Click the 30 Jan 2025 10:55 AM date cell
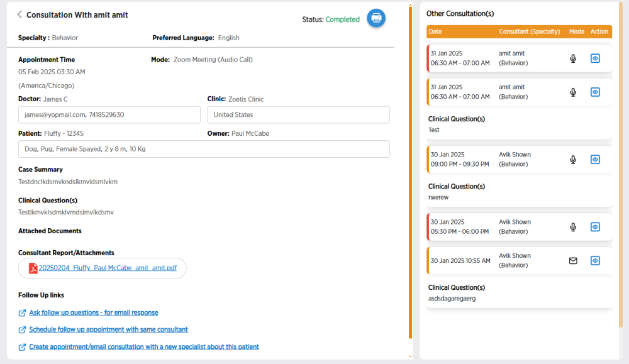 point(460,260)
